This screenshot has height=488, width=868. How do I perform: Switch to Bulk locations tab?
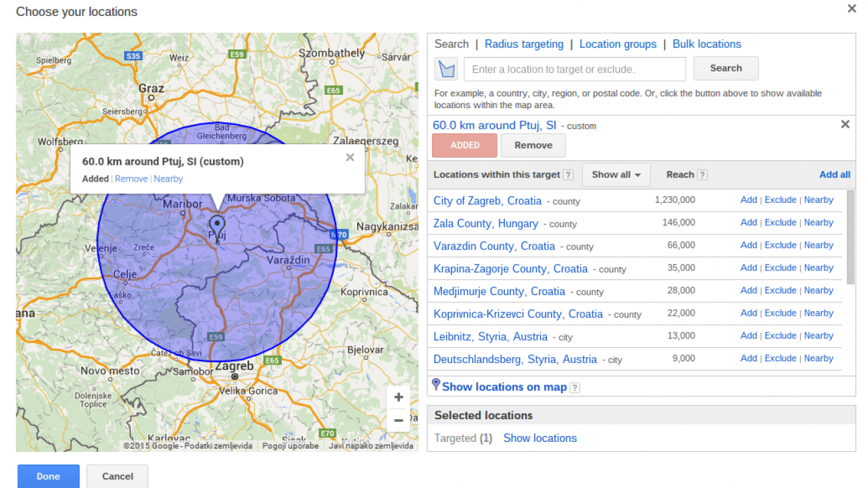(x=706, y=44)
